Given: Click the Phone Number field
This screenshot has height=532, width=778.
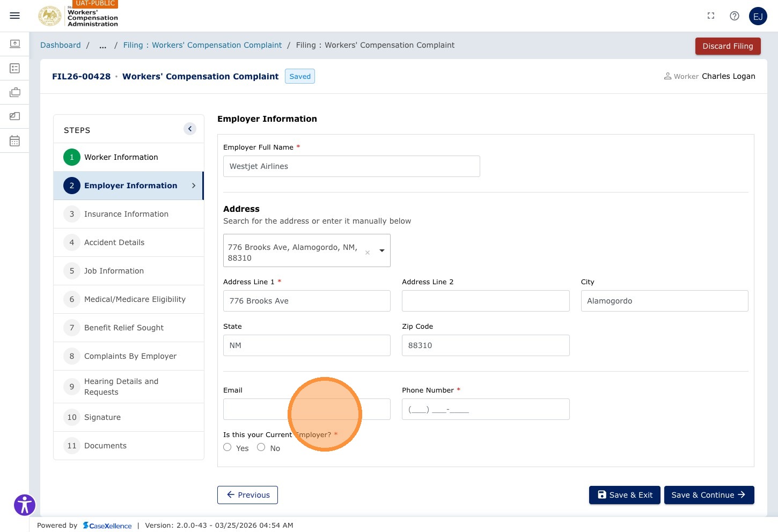Looking at the screenshot, I should coord(486,409).
